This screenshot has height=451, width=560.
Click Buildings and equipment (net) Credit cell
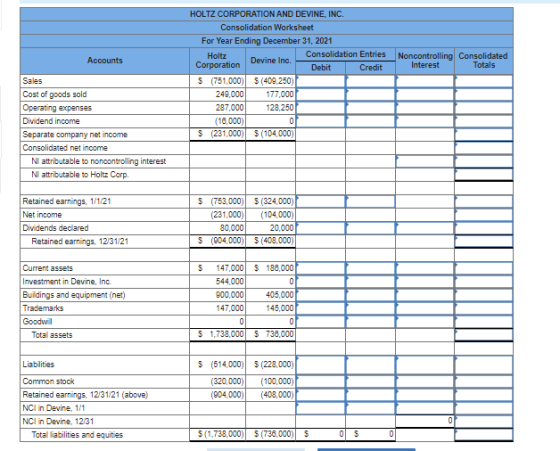pos(370,295)
